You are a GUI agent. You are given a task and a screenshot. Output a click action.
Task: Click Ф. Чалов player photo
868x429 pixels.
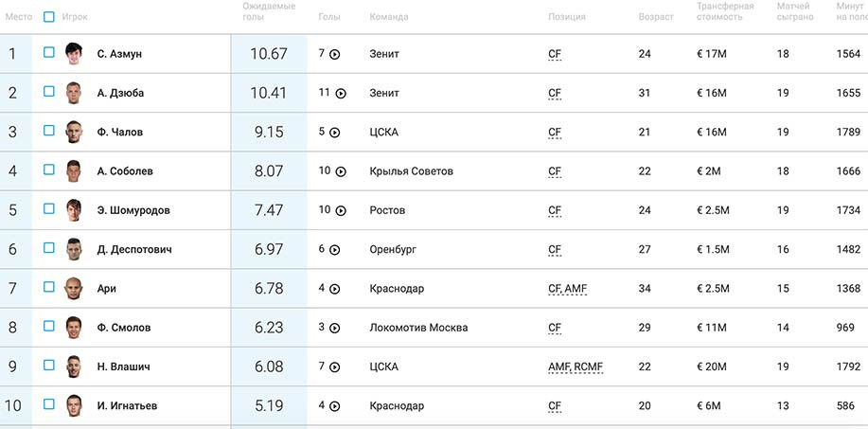[x=74, y=132]
